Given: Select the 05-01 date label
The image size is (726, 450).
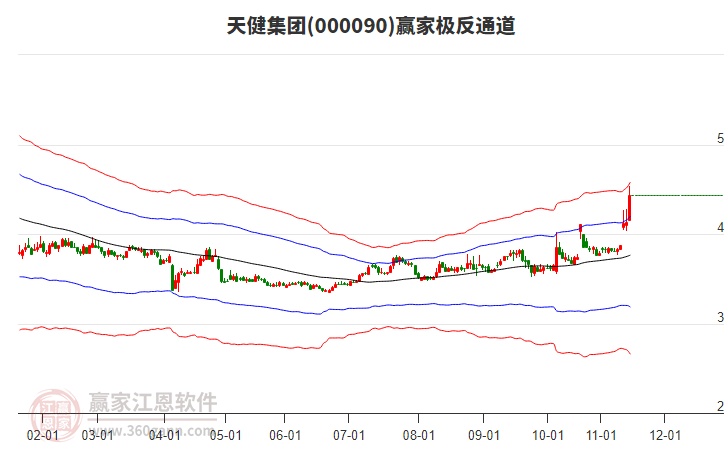Looking at the screenshot, I should [x=225, y=435].
